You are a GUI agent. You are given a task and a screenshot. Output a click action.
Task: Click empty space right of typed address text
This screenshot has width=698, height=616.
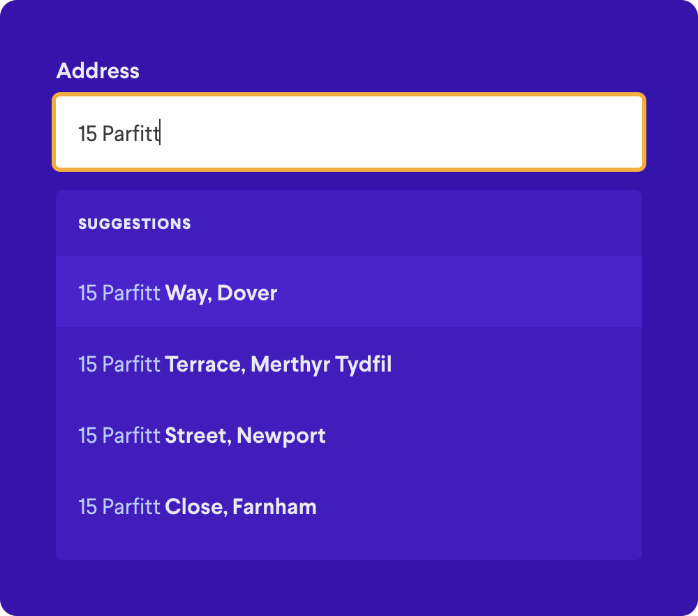401,132
